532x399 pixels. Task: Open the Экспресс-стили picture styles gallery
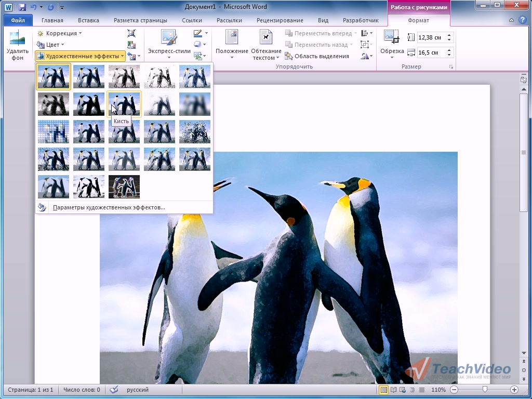(x=169, y=44)
